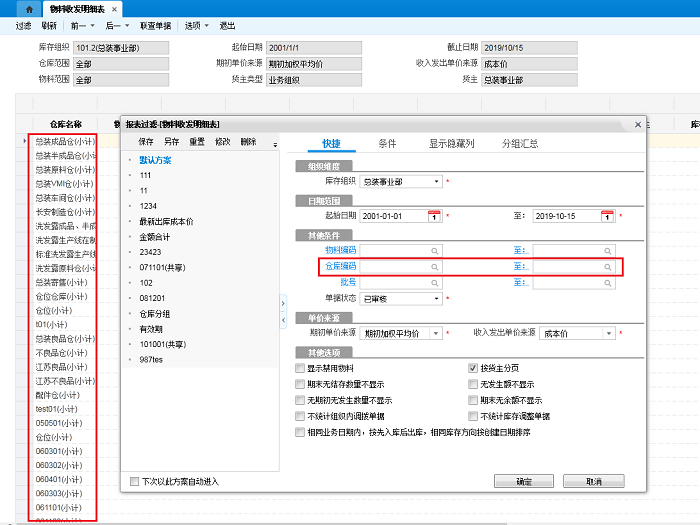Click 仓库编码 link label

point(341,267)
